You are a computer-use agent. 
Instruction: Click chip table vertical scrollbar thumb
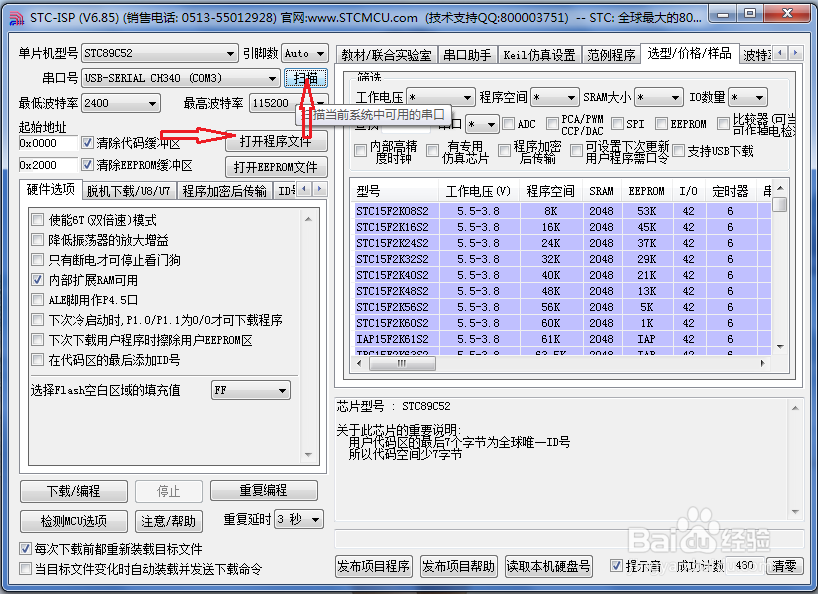click(x=780, y=205)
